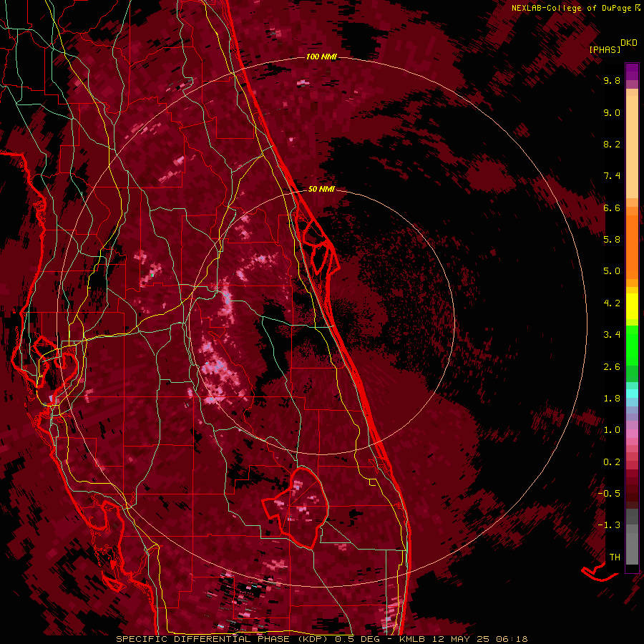Image resolution: width=644 pixels, height=644 pixels.
Task: Click the [PHAS] units label
Action: coord(605,50)
